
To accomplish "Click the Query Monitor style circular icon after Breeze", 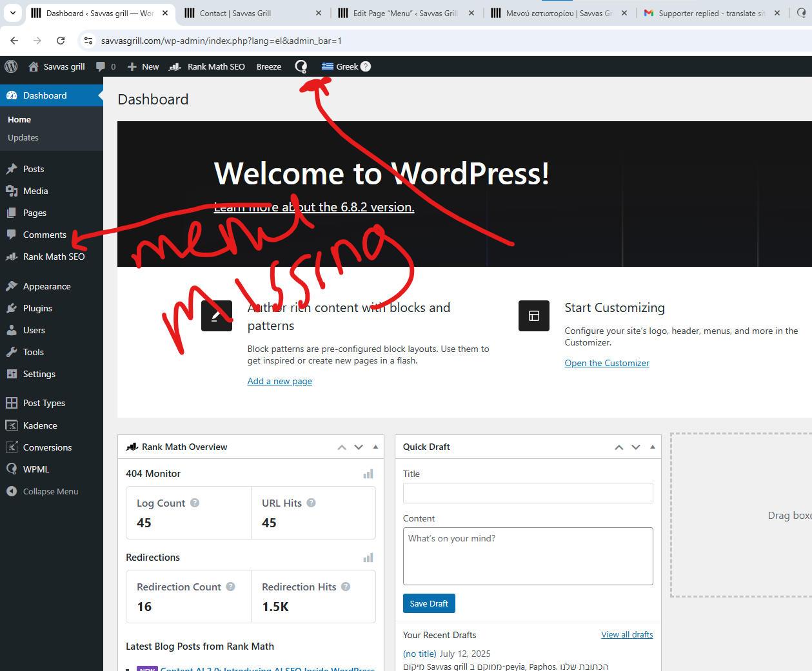I will [301, 66].
